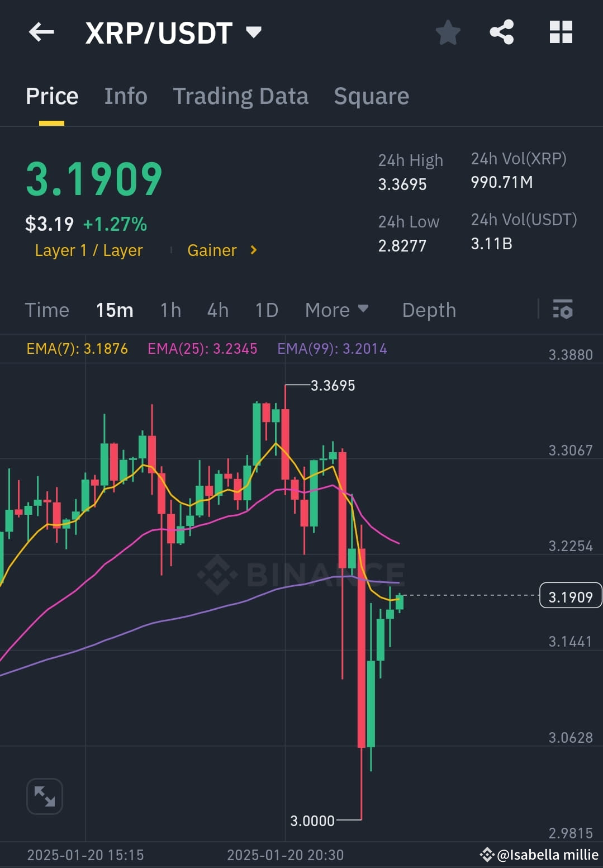
Task: Tap the fullscreen expand icon on the chart
Action: pos(44,796)
